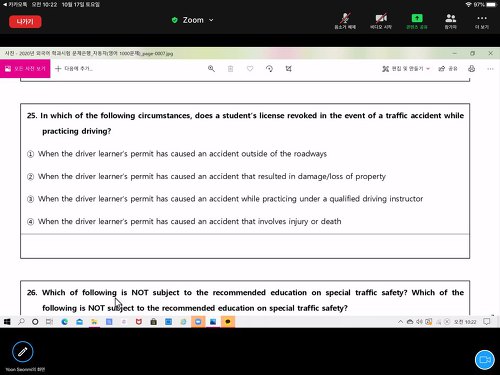
Task: Select the crop tool in the Photos toolbar
Action: [289, 69]
